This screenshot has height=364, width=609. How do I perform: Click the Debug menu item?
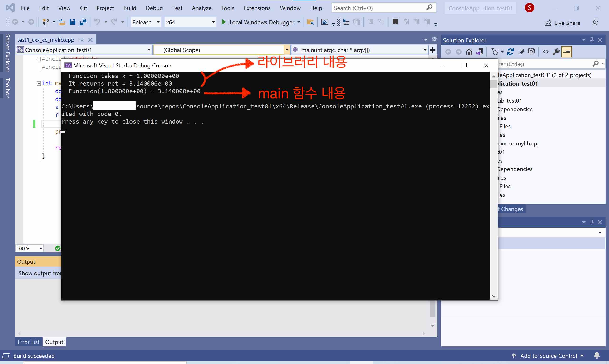pos(153,8)
